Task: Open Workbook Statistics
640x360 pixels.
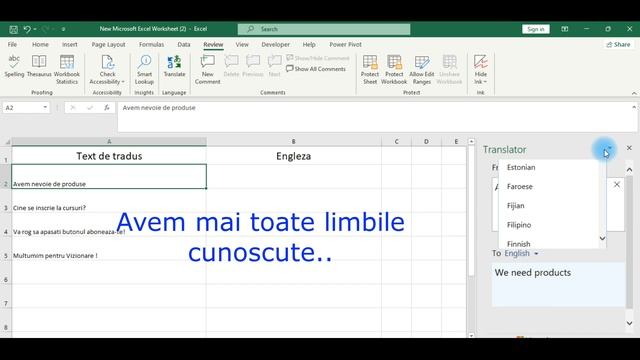Action: pos(67,69)
